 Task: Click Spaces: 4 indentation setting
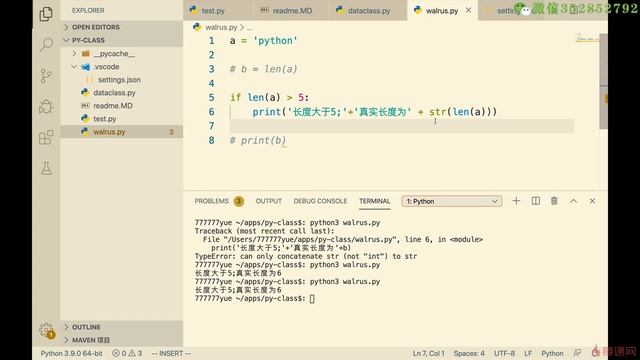click(x=469, y=353)
